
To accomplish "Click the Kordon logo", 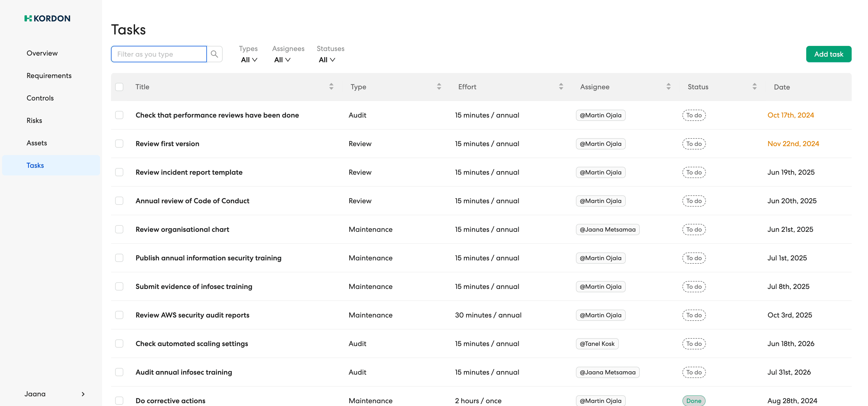I will [x=47, y=19].
